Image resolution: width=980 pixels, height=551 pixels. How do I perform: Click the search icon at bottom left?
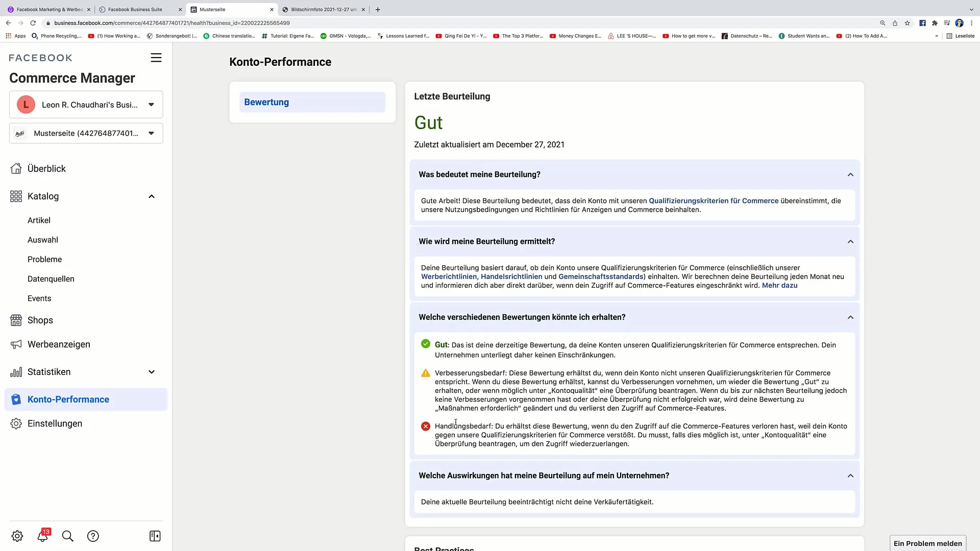tap(67, 536)
